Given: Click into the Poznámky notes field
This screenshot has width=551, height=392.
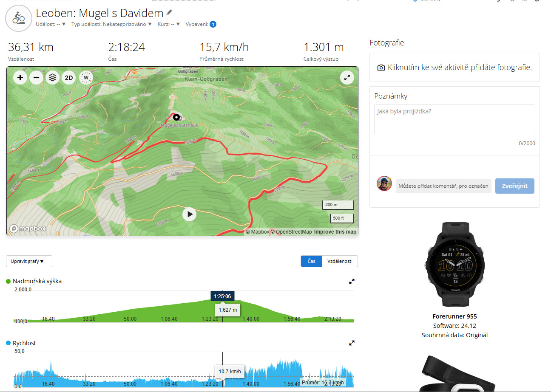Looking at the screenshot, I should pyautogui.click(x=454, y=119).
